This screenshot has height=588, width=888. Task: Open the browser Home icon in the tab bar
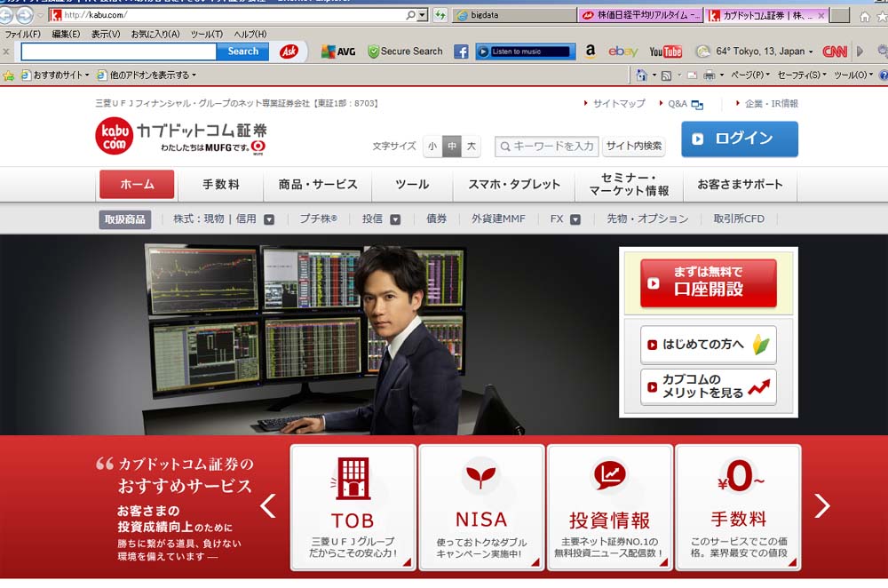(865, 16)
